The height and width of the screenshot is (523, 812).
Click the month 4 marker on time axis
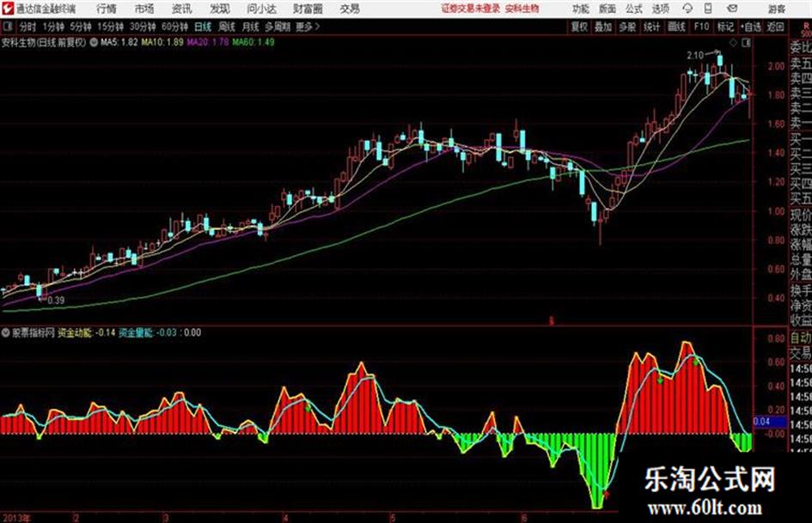tap(286, 518)
